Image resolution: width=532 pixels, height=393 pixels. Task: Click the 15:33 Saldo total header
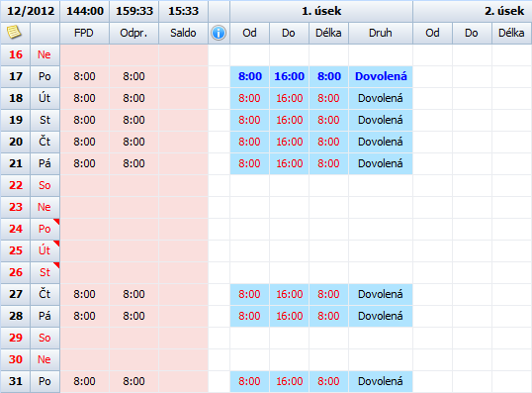pyautogui.click(x=183, y=11)
